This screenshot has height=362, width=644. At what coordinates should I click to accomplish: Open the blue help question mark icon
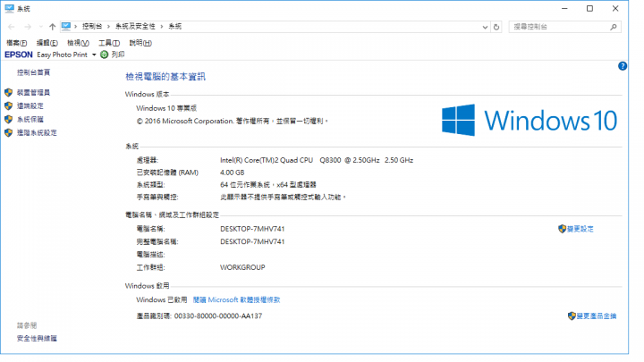(623, 66)
